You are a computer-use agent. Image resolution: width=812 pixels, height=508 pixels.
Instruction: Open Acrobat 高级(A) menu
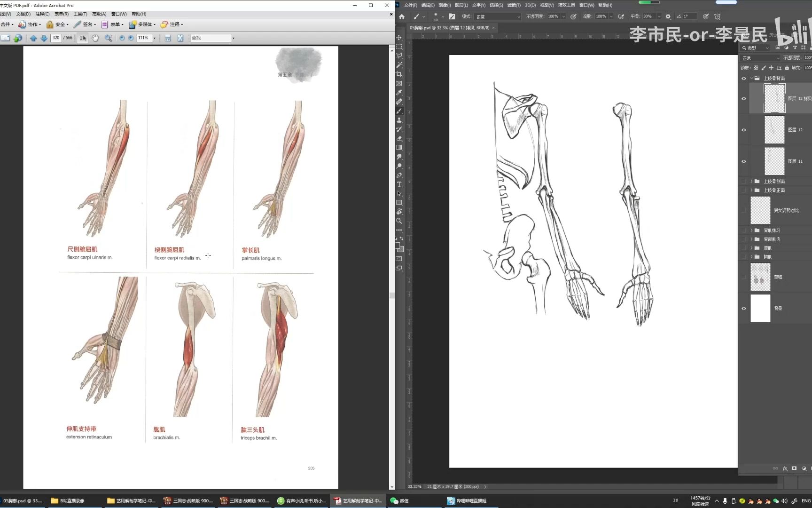point(99,14)
